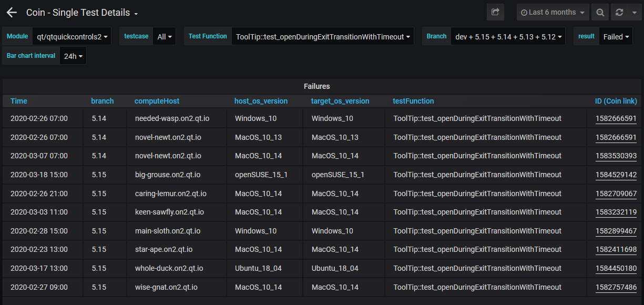Open the Bar chart interval 24h dropdown
This screenshot has width=644, height=305.
coord(73,56)
